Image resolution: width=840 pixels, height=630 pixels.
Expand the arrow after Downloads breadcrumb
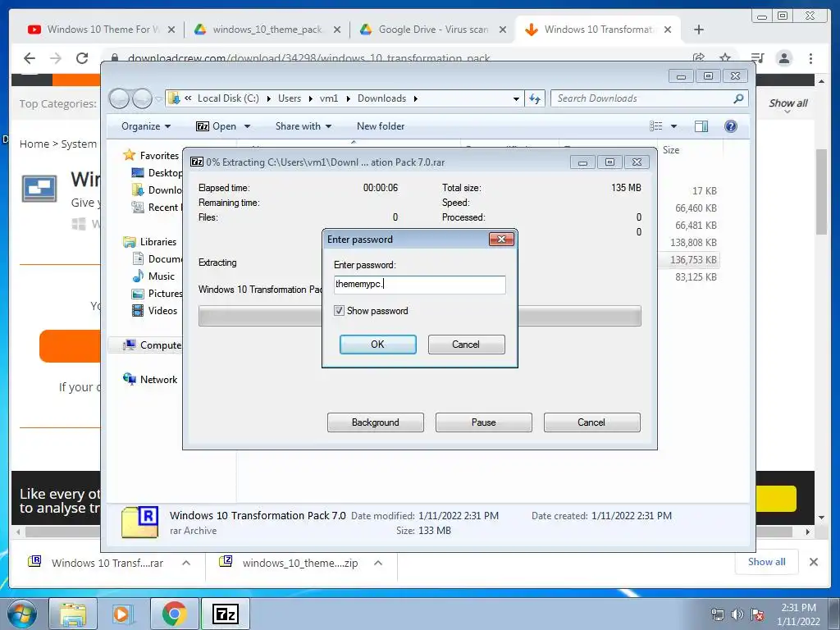coord(416,98)
